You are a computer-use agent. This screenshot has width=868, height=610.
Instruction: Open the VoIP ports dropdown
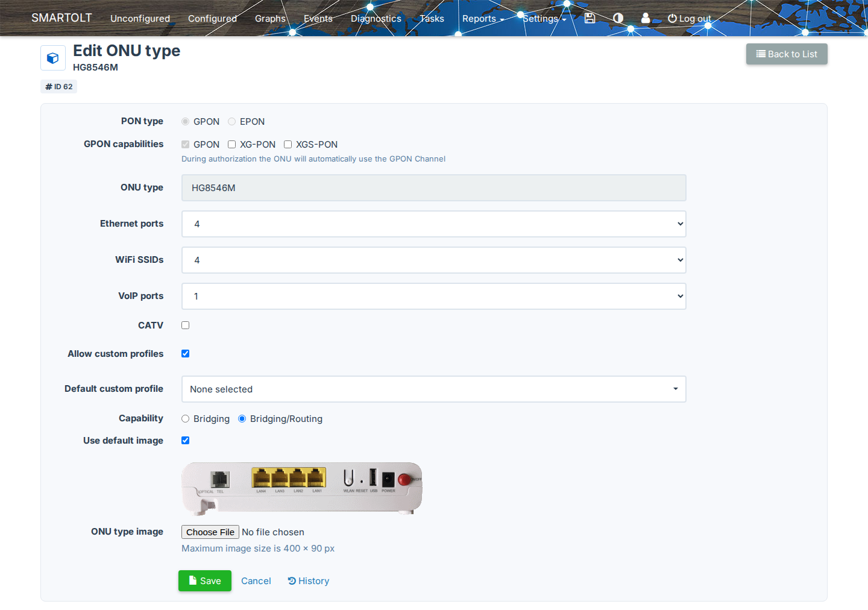coord(434,297)
